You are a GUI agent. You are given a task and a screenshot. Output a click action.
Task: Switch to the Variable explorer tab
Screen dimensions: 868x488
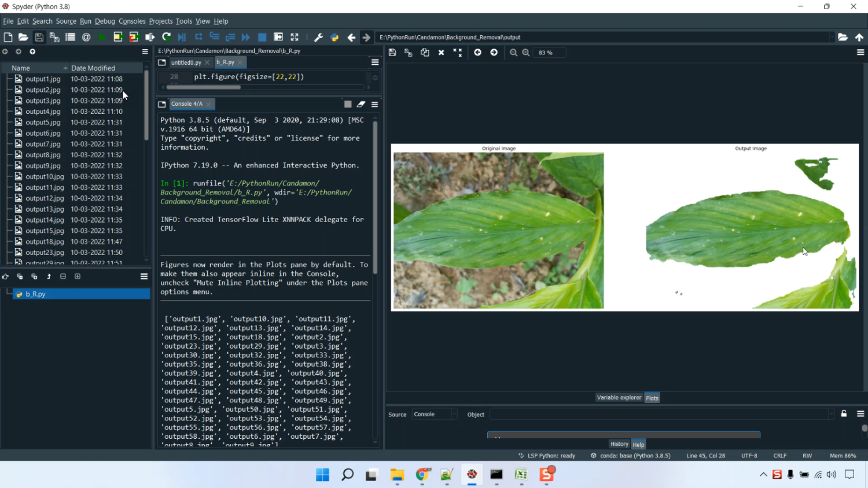point(619,398)
